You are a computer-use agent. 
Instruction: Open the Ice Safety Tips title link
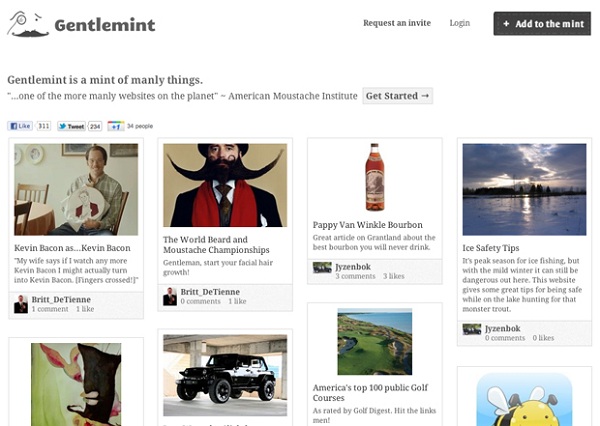pos(491,248)
